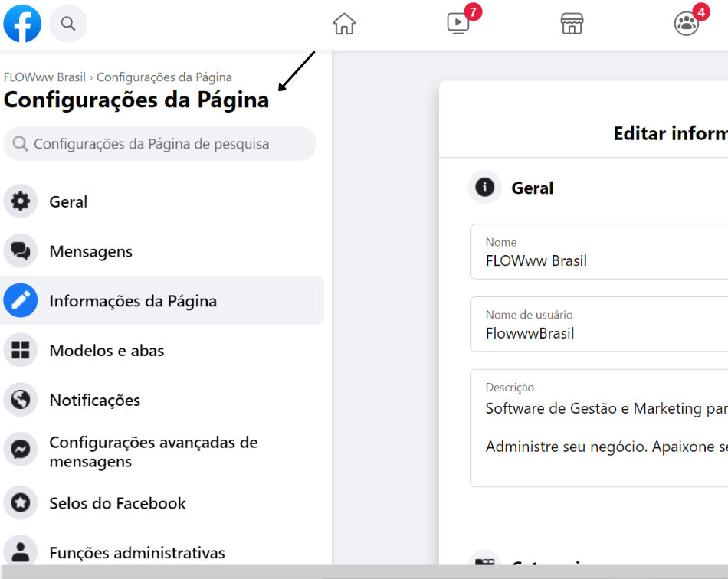Click the globe icon for Notificações
Screen dimensions: 728x579
(21, 400)
